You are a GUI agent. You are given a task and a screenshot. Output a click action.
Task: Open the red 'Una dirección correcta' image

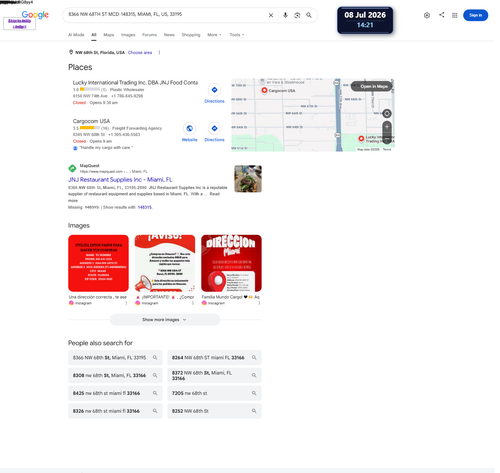98,263
